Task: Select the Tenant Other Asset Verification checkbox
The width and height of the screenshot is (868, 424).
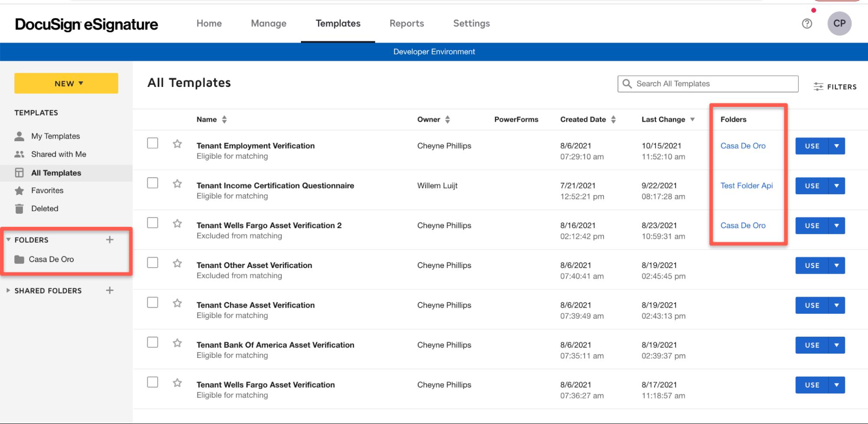Action: (152, 263)
